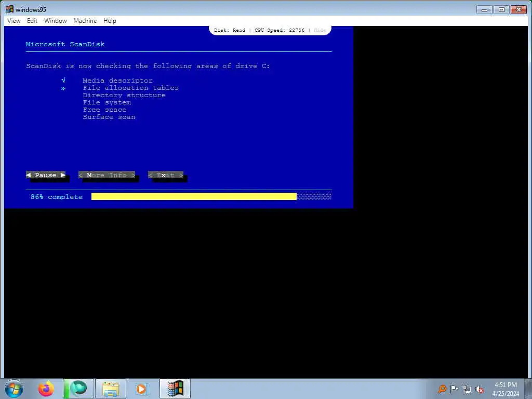Click the 'CPU Speed' status text

point(279,30)
